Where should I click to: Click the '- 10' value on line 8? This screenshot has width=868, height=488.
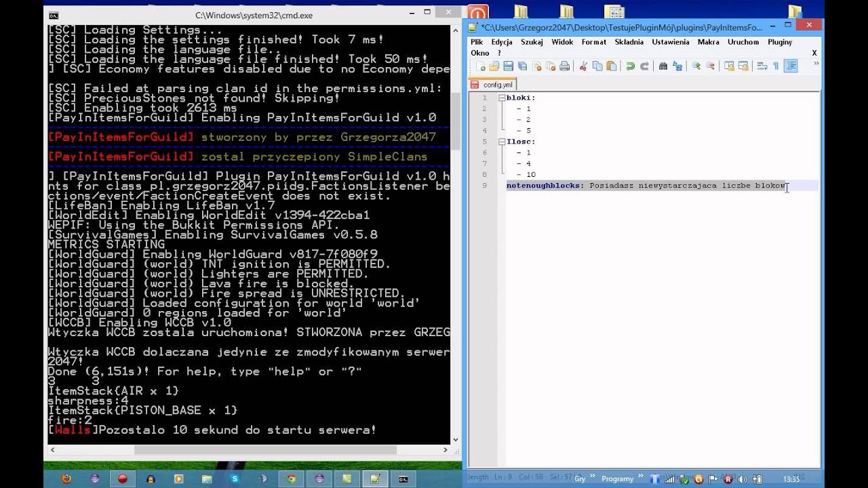point(526,175)
